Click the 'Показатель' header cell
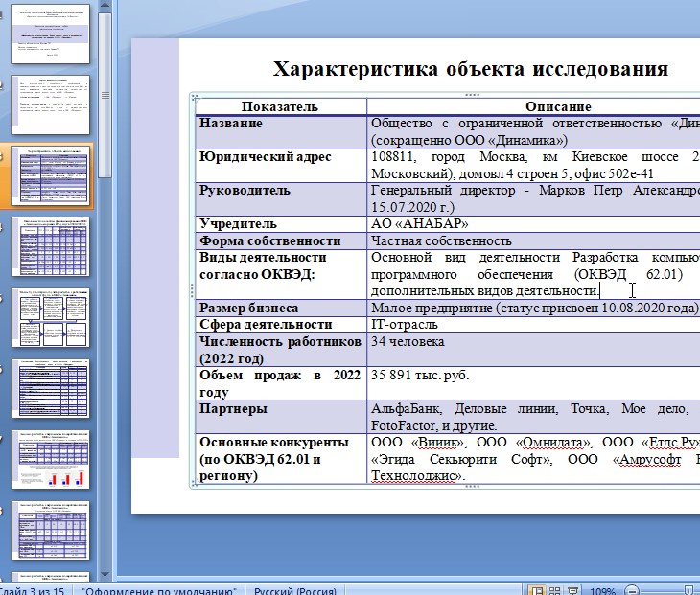 280,106
